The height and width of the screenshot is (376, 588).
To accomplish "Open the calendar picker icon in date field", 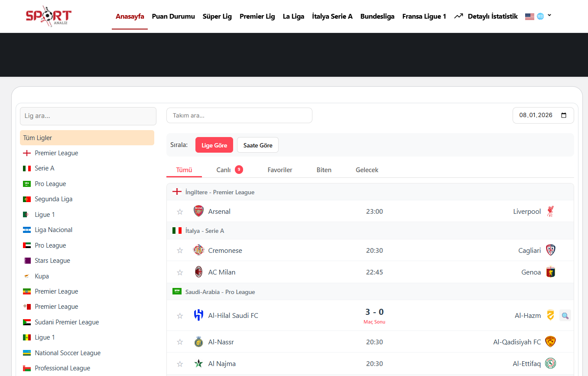I will pyautogui.click(x=564, y=115).
